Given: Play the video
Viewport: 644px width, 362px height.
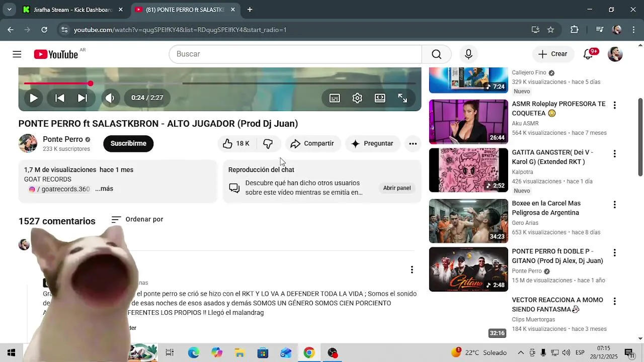Looking at the screenshot, I should point(34,98).
